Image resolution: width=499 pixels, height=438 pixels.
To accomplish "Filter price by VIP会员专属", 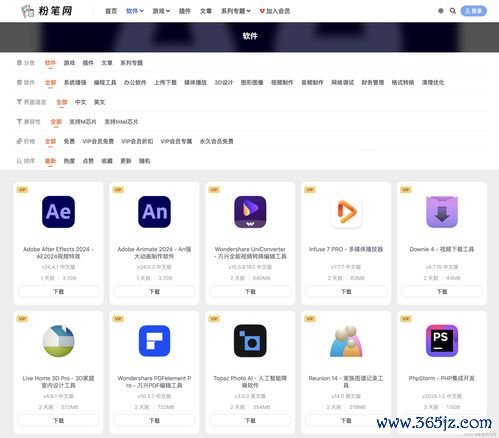I will coord(176,141).
